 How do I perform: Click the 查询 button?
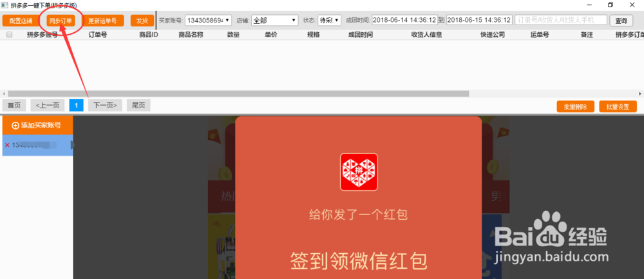(x=621, y=21)
